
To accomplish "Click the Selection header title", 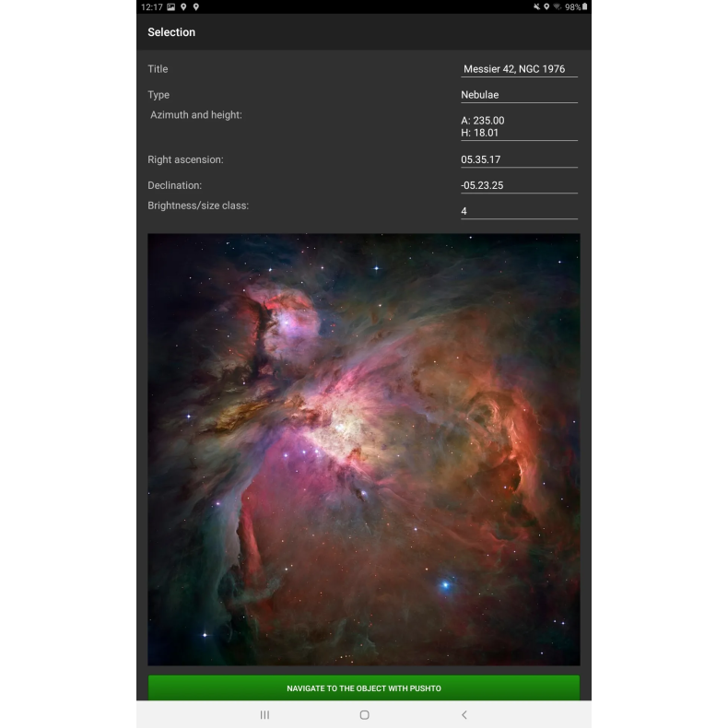I will (171, 32).
